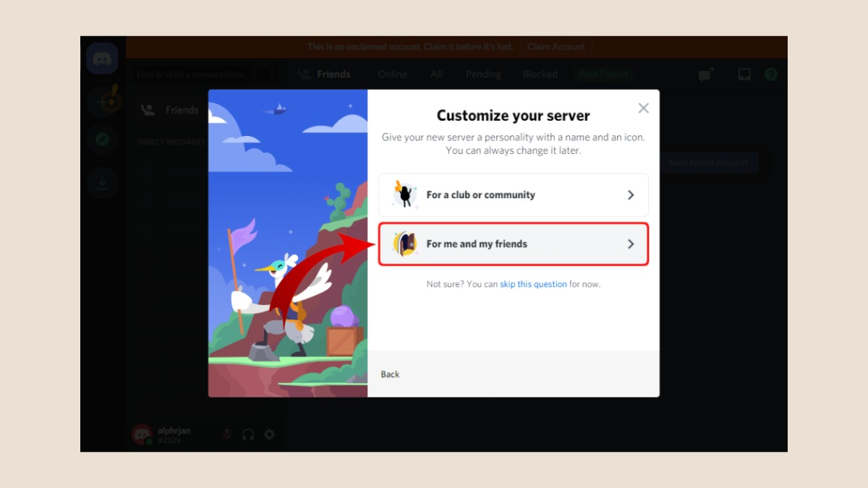Switch to the Pending tab
The height and width of the screenshot is (488, 868).
click(483, 74)
